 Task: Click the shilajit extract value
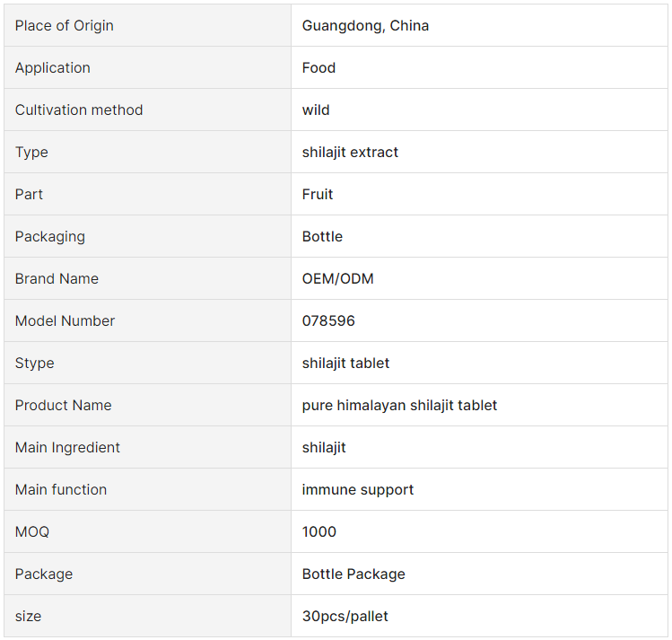[350, 153]
